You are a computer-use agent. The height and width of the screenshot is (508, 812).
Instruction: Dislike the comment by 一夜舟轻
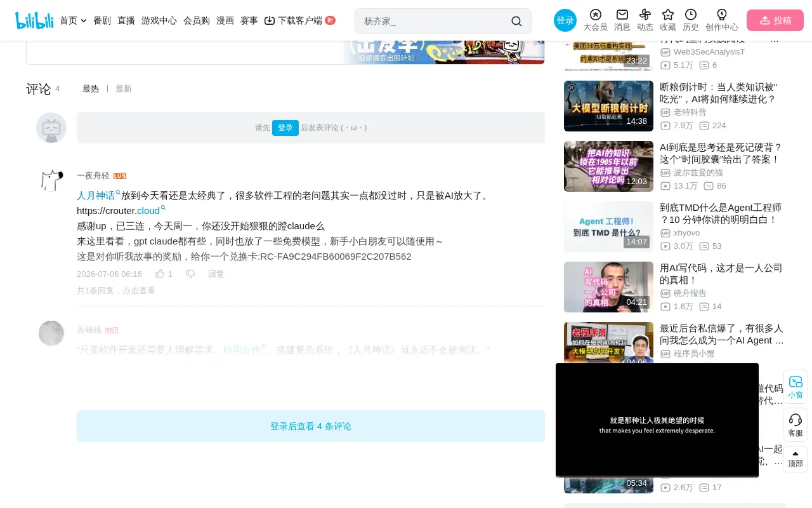190,274
